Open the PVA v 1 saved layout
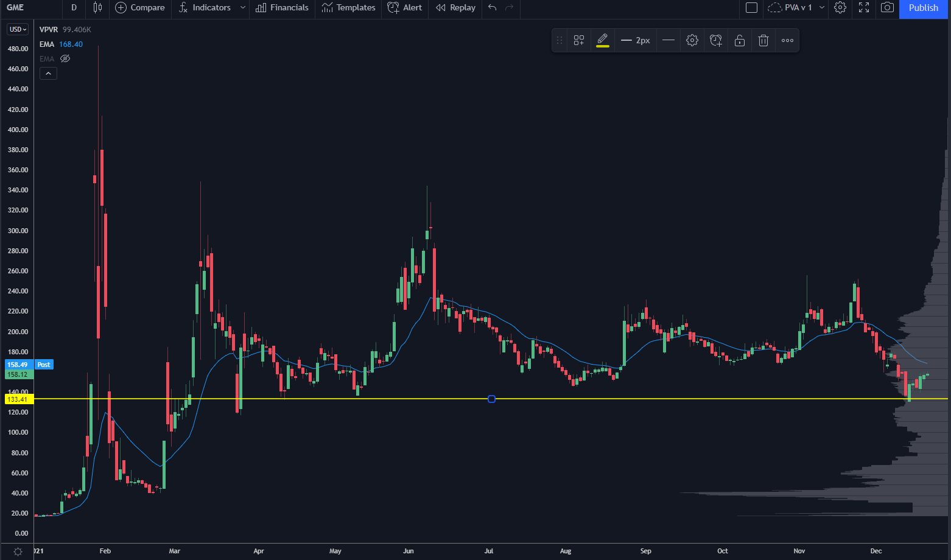 [x=790, y=8]
